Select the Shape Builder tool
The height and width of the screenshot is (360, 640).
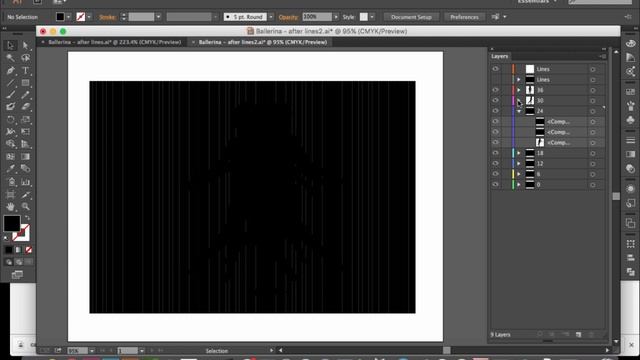click(11, 144)
